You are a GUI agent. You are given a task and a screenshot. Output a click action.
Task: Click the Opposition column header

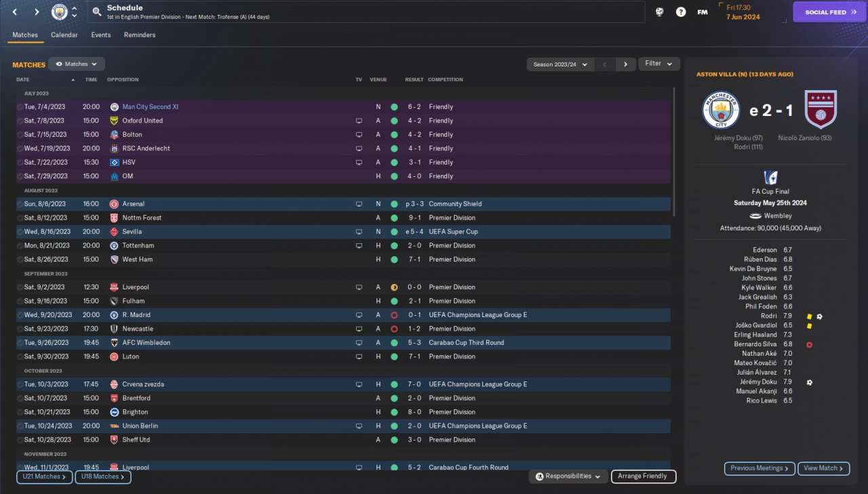[x=123, y=79]
